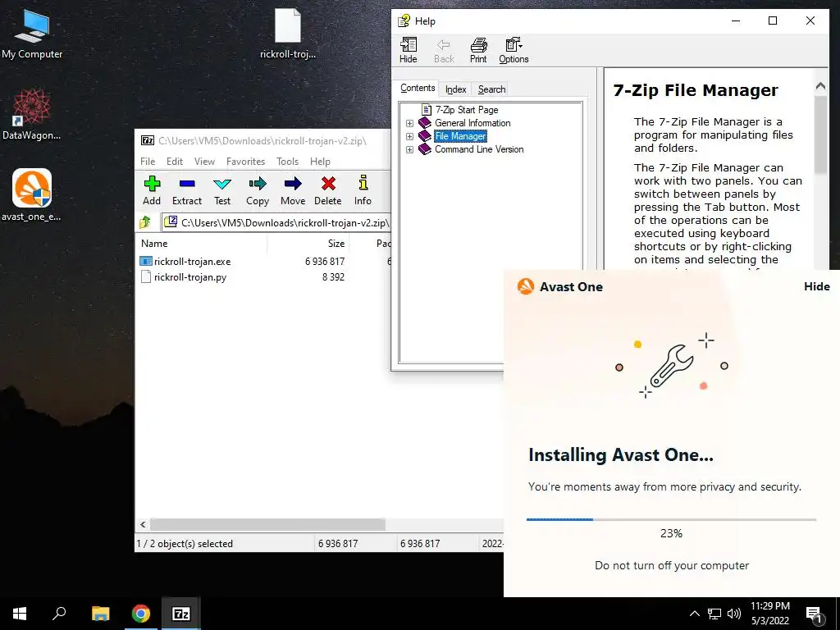This screenshot has width=840, height=630.
Task: Run the Test tool in 7-Zip
Action: [222, 190]
